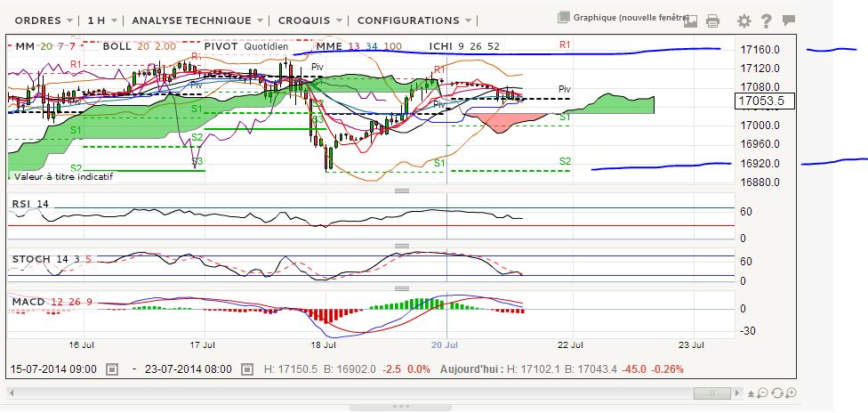868x413 pixels.
Task: Open the end date calendar icon
Action: [x=248, y=368]
